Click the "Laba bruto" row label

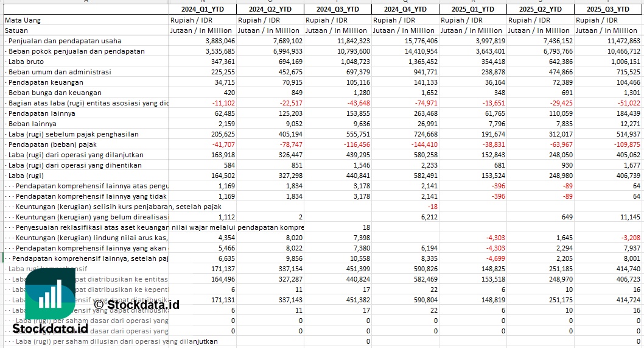26,62
